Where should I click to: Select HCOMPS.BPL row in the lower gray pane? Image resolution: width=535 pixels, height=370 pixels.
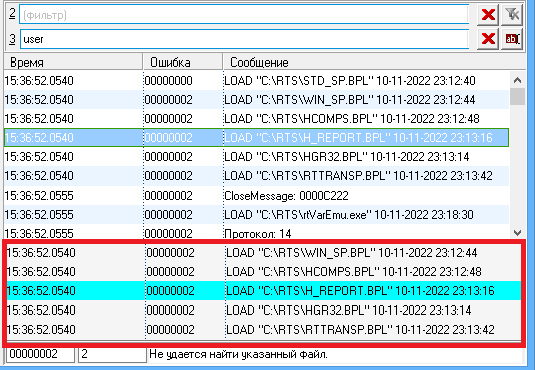[x=263, y=272]
